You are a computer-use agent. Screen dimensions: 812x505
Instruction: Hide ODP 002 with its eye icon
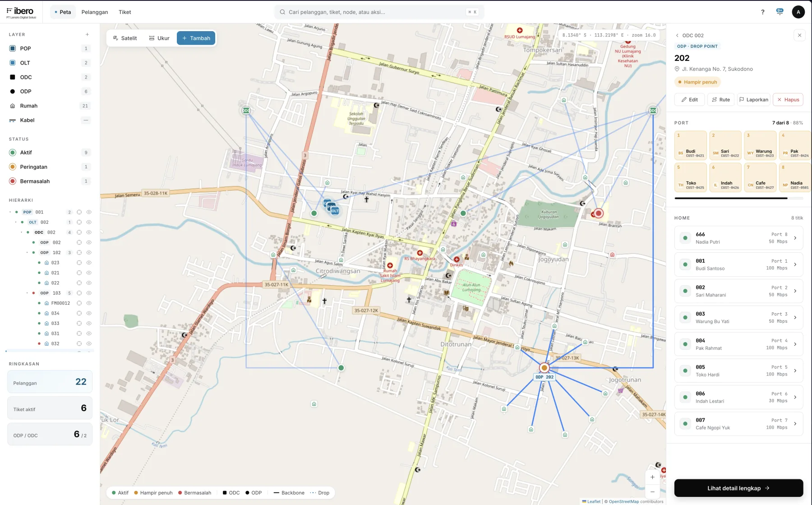[x=89, y=242]
